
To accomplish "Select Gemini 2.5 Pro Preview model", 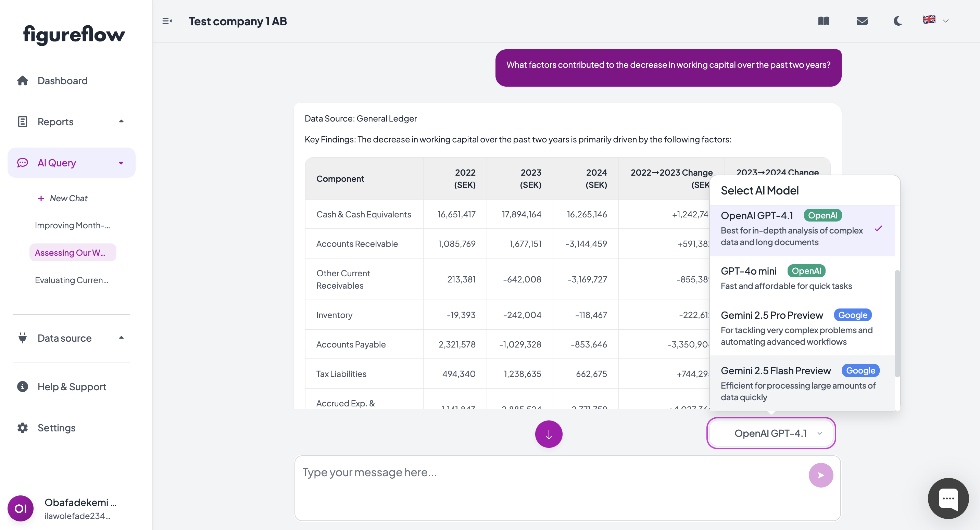I will 802,328.
